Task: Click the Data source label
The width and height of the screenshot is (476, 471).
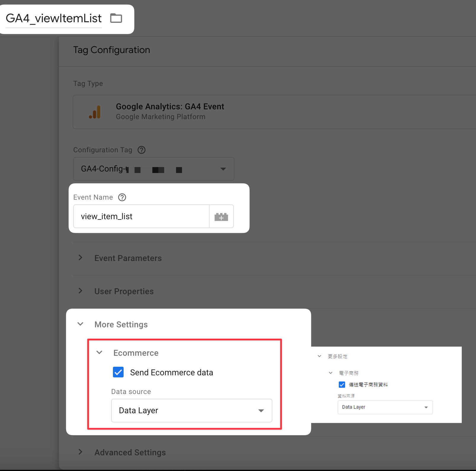Action: point(131,392)
